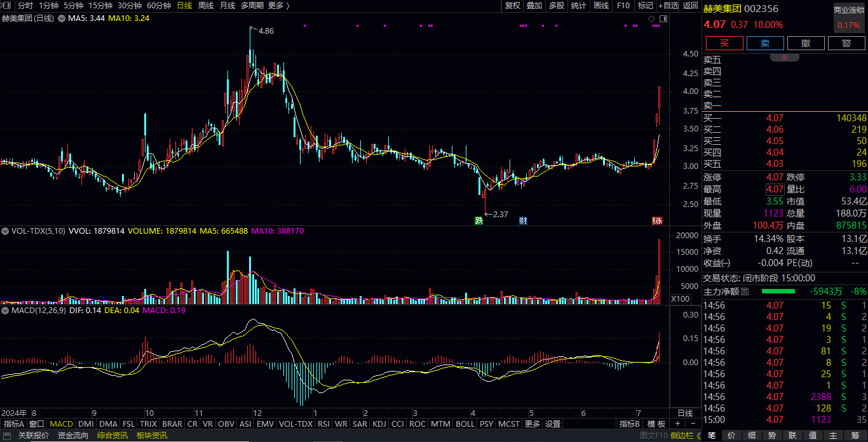Zoom out with the minus button
868x442 pixels.
(692, 424)
